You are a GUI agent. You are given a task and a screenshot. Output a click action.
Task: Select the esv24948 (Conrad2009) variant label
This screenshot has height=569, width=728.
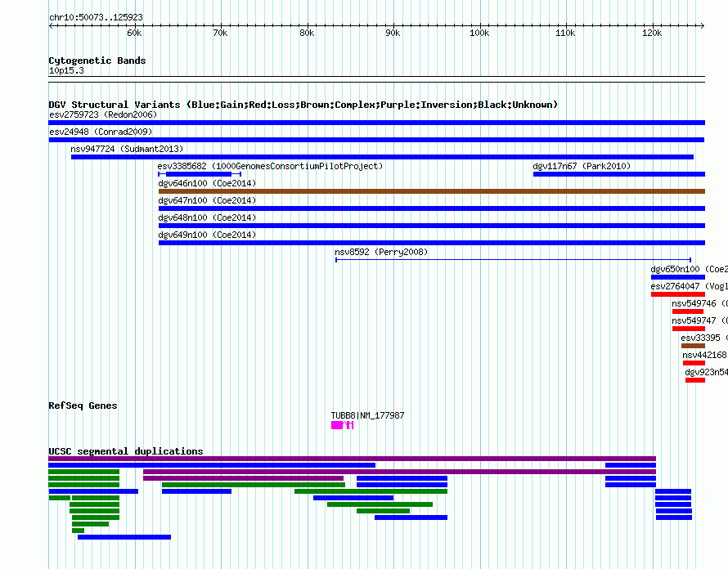101,132
